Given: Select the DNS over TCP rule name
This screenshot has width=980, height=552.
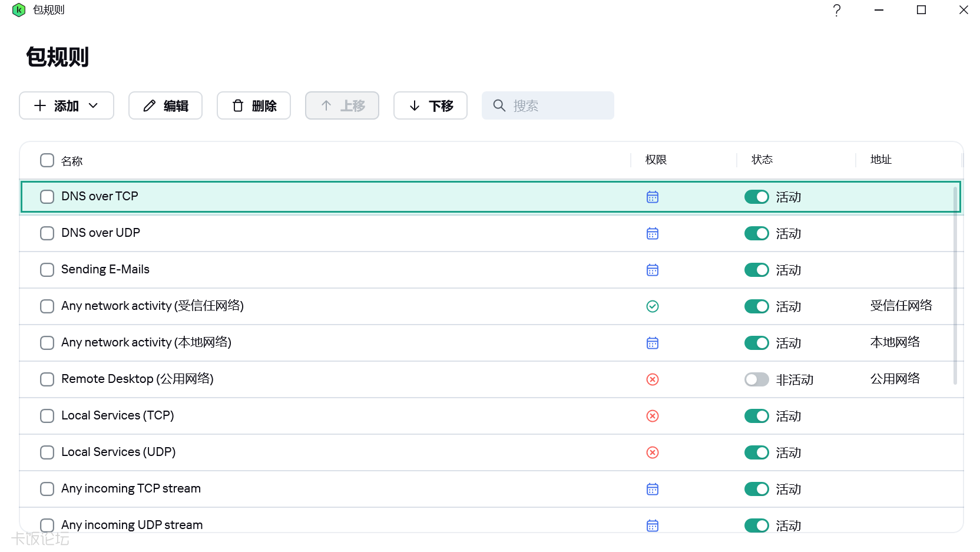Looking at the screenshot, I should pos(100,196).
